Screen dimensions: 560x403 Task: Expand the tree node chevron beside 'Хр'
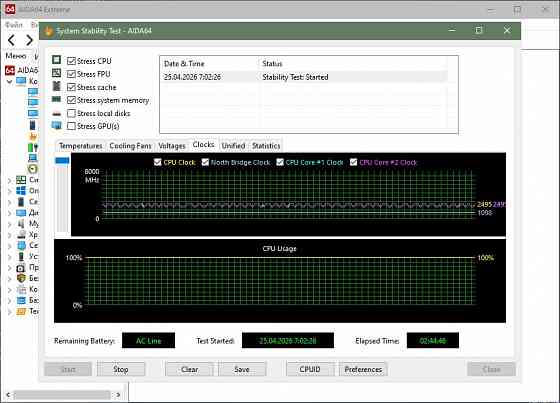10,235
